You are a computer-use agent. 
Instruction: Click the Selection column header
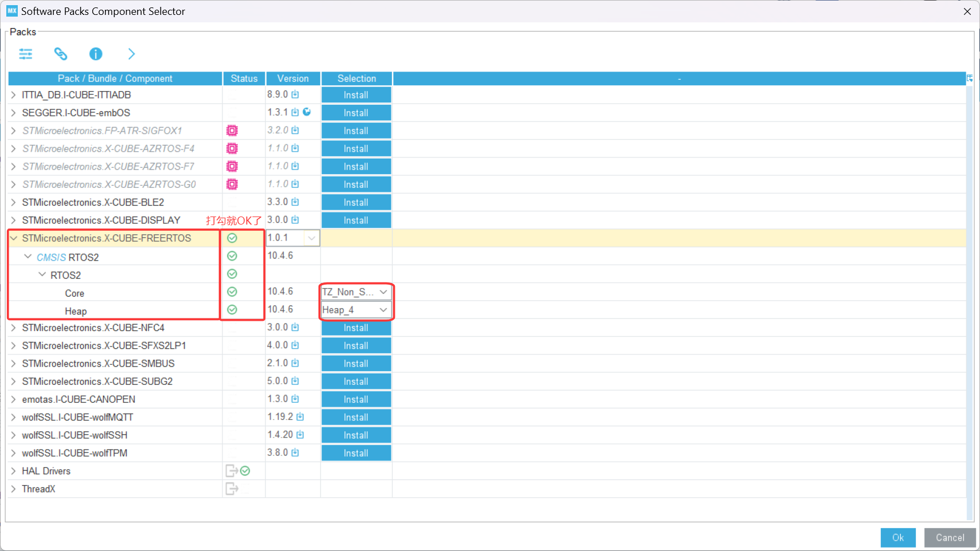pos(356,78)
